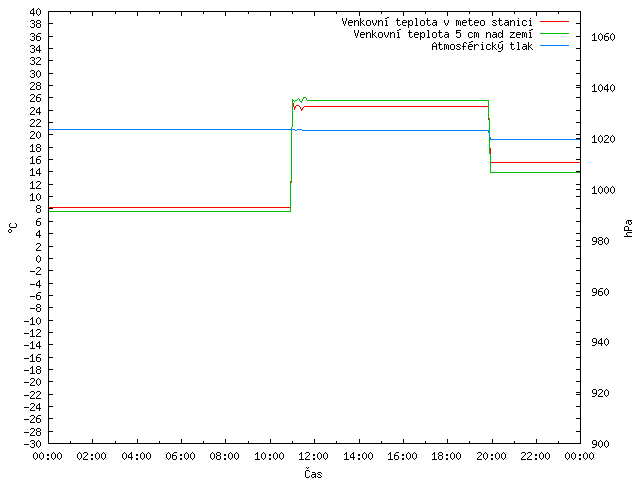The height and width of the screenshot is (480, 640).
Task: Click the '04:00' time label
Action: (136, 456)
